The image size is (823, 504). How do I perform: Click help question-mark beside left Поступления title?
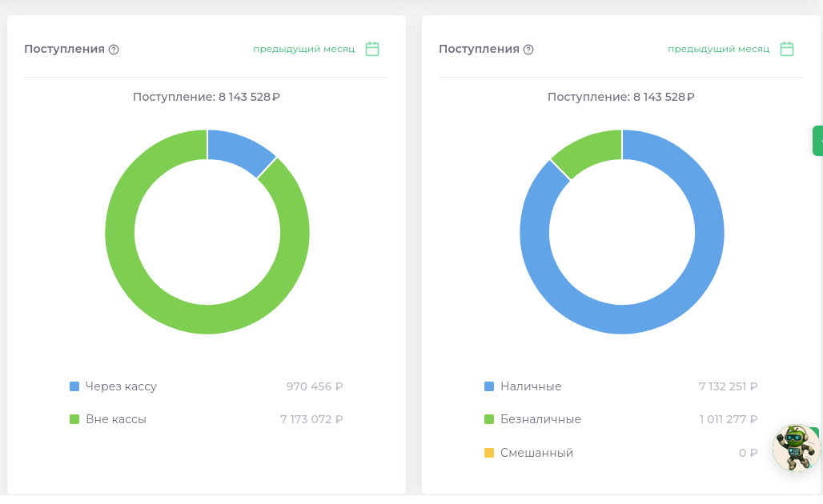point(114,50)
